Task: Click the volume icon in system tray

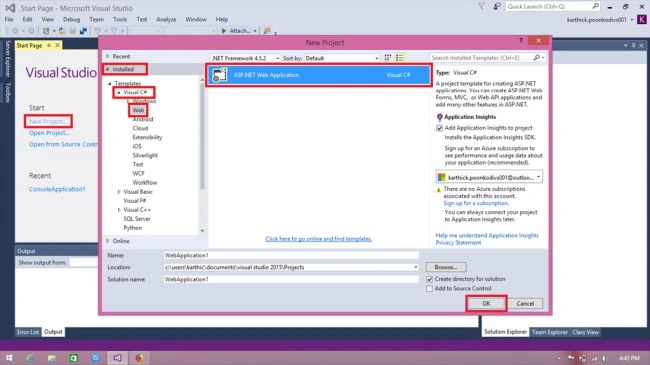Action: click(x=605, y=358)
